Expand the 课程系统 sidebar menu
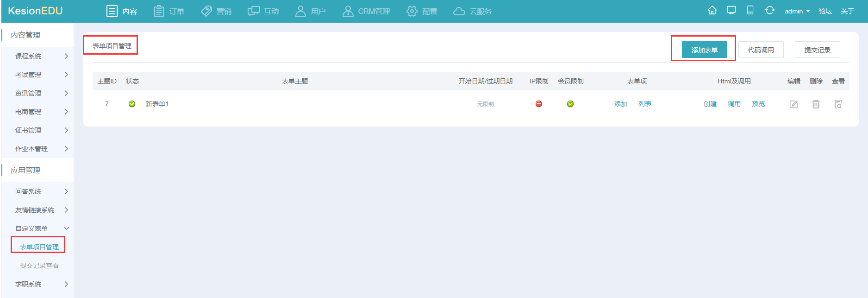Screen dimensions: 868x298 (41, 56)
